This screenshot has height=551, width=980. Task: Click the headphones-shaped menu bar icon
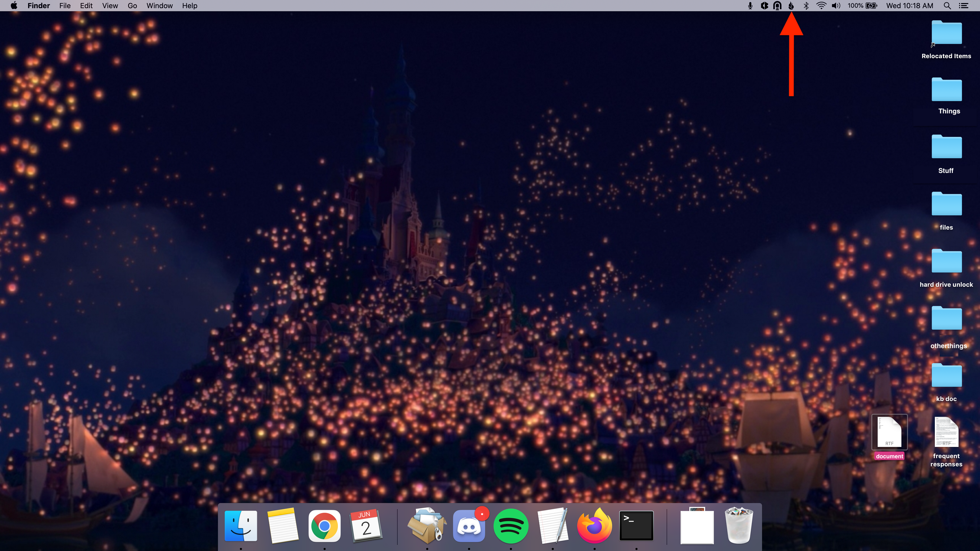[778, 5]
